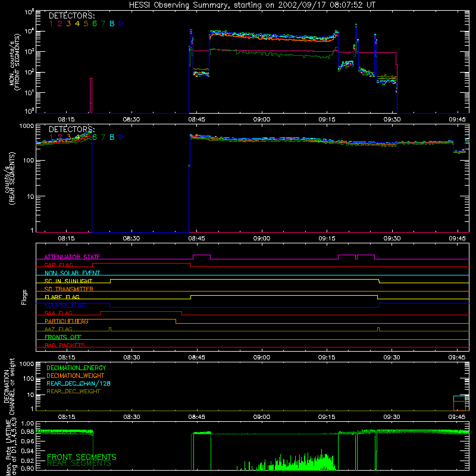Select magenta detector 2 in front segments legend
The width and height of the screenshot is (476, 476).
(60, 24)
